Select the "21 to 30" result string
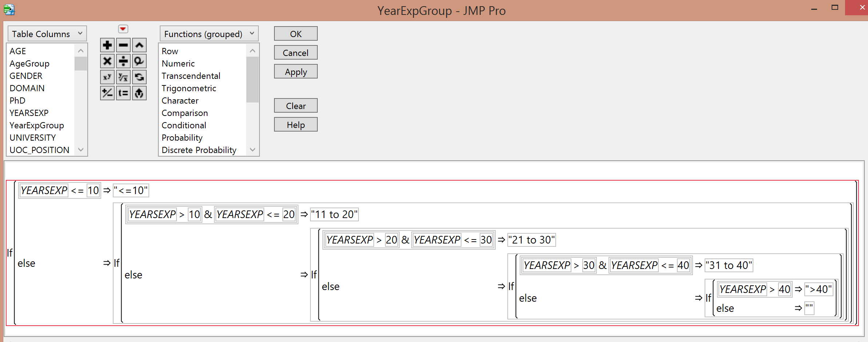 tap(532, 240)
